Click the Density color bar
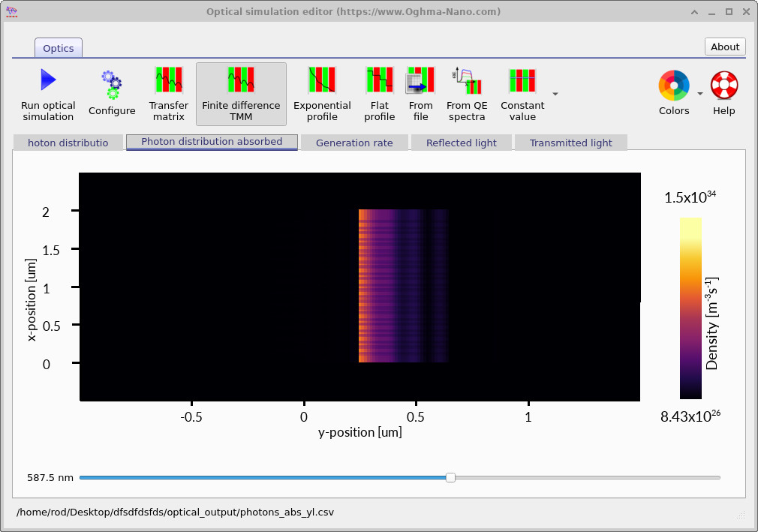 [x=690, y=308]
